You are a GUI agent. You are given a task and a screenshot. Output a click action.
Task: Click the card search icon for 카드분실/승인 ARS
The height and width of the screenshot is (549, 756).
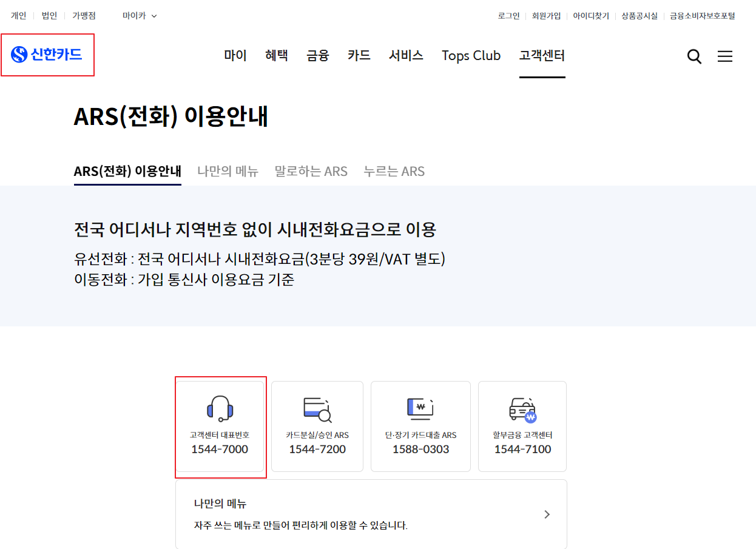point(317,409)
